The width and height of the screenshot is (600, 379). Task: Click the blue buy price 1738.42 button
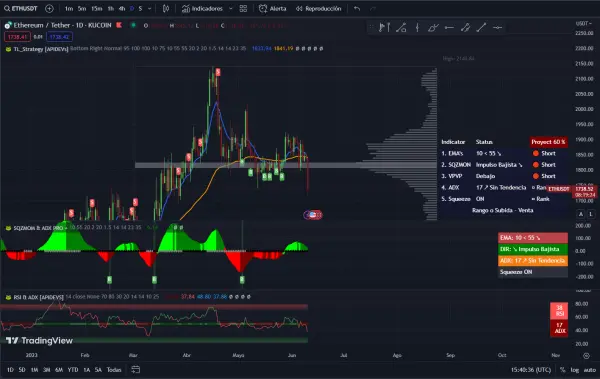(x=59, y=37)
